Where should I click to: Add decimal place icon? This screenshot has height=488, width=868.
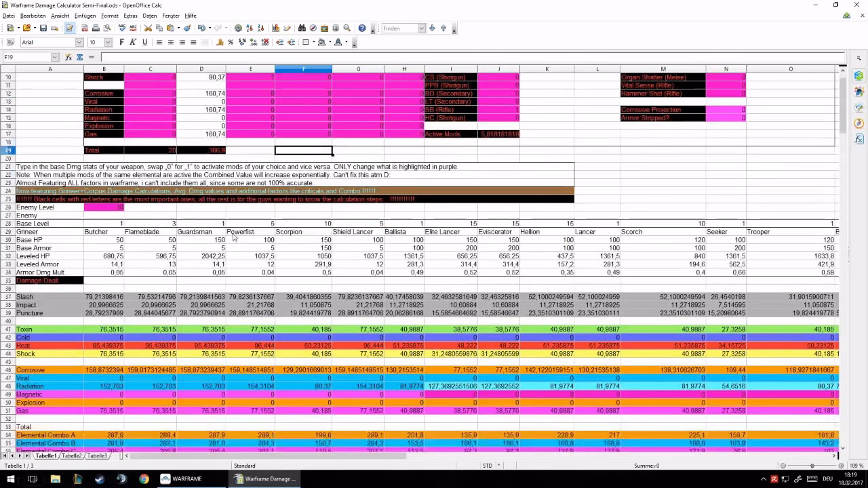(254, 42)
